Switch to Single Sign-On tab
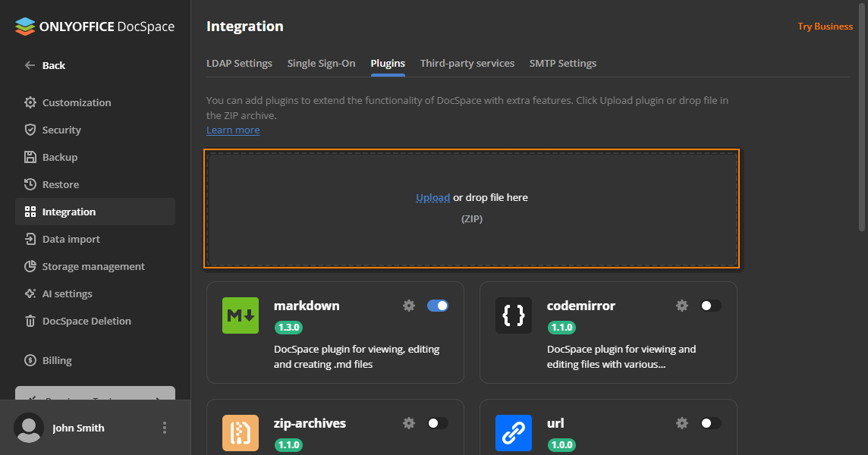 point(321,63)
